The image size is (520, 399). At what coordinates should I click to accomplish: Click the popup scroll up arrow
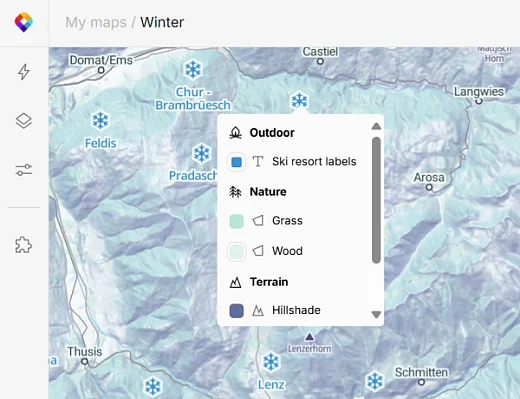[376, 126]
